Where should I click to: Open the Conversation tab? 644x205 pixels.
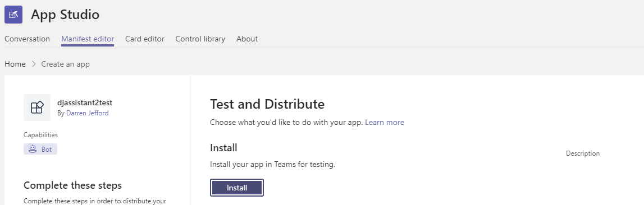(x=27, y=39)
